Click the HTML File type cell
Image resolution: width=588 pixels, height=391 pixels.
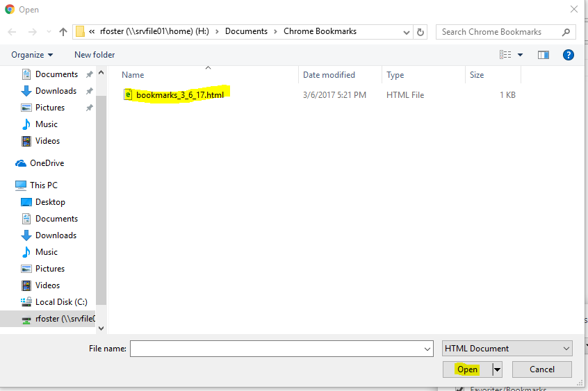(405, 95)
